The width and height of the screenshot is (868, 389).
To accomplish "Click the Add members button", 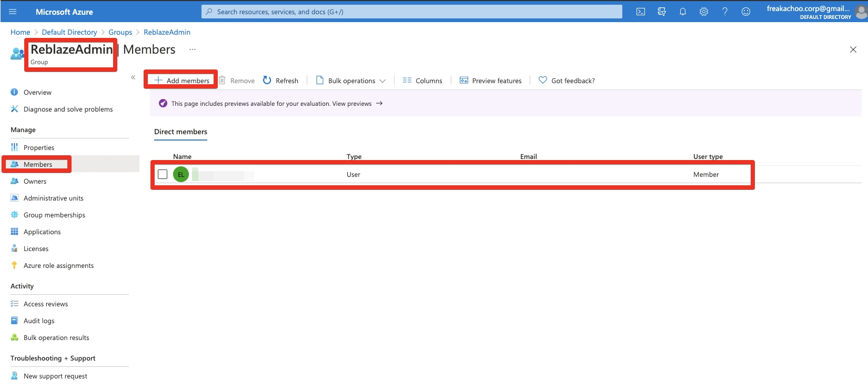I will pyautogui.click(x=181, y=81).
